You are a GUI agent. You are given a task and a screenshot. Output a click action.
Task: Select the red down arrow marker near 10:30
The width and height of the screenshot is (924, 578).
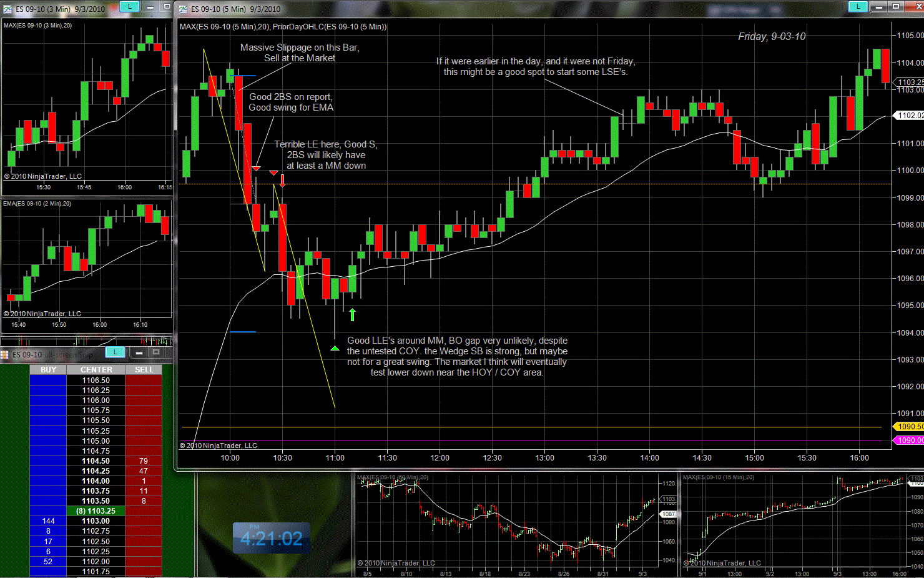pyautogui.click(x=283, y=181)
